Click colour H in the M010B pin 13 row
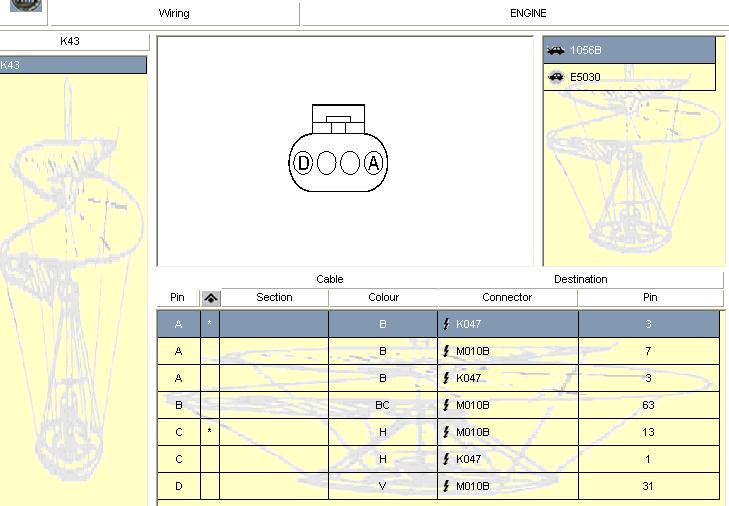The image size is (729, 506). [383, 432]
